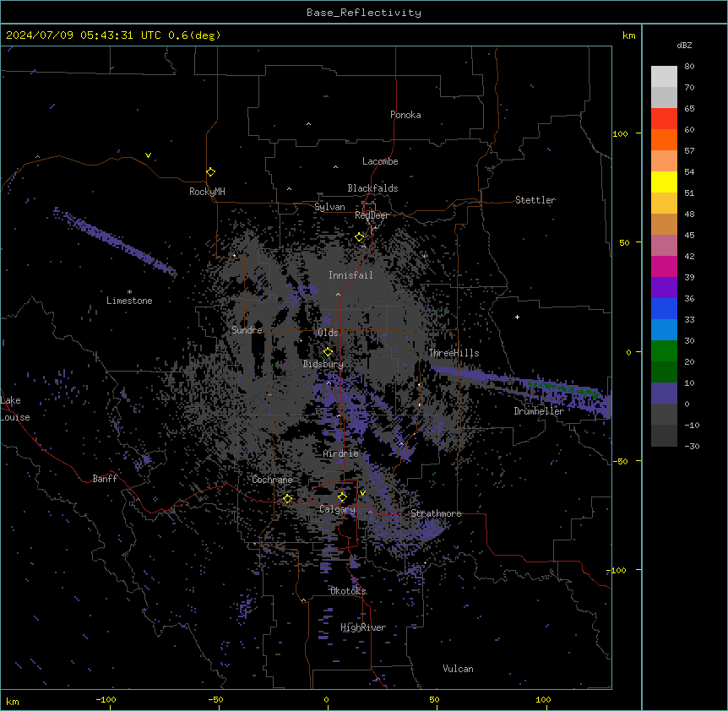This screenshot has height=711, width=728.
Task: Click the Banff label
Action: tap(105, 479)
